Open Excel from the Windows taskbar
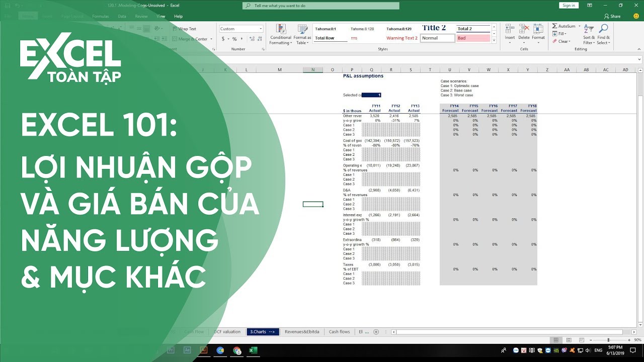Image resolution: width=644 pixels, height=362 pixels. [x=253, y=350]
